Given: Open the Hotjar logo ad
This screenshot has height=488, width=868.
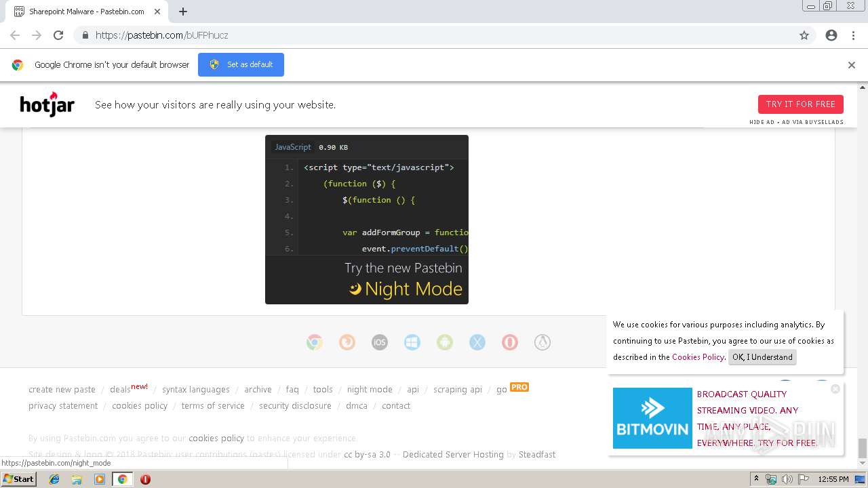Looking at the screenshot, I should pyautogui.click(x=47, y=104).
